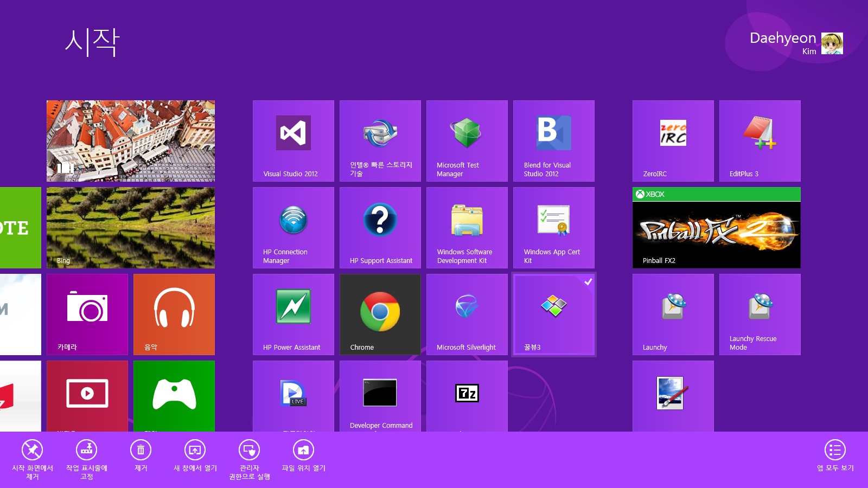Open the red video player tile
Screen dimensions: 868x488
[87, 396]
